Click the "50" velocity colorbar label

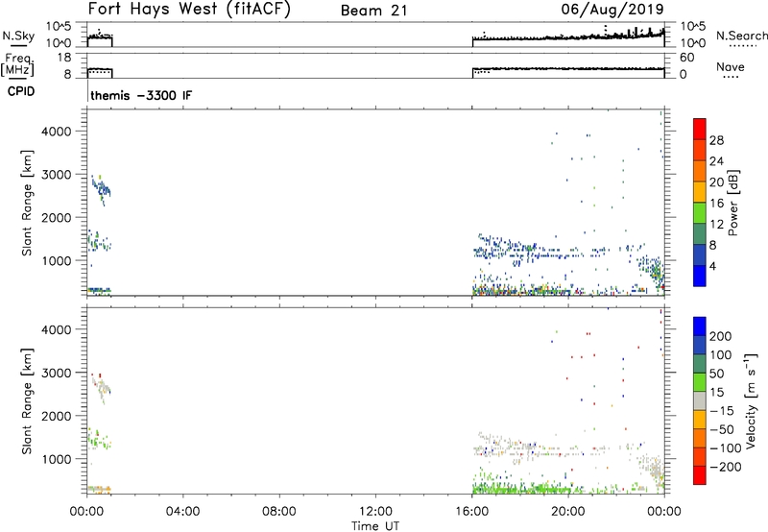[x=716, y=374]
